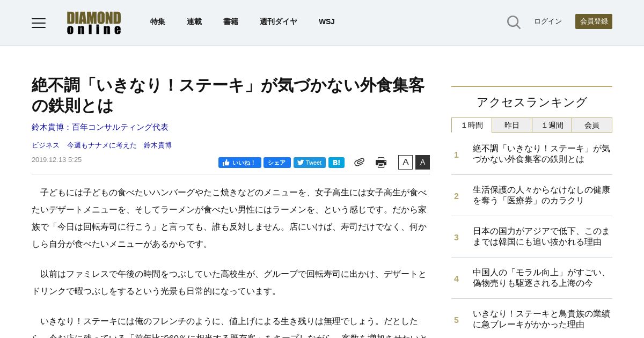Open the 書籍 menu
Screen dimensions: 644x338
(x=231, y=21)
